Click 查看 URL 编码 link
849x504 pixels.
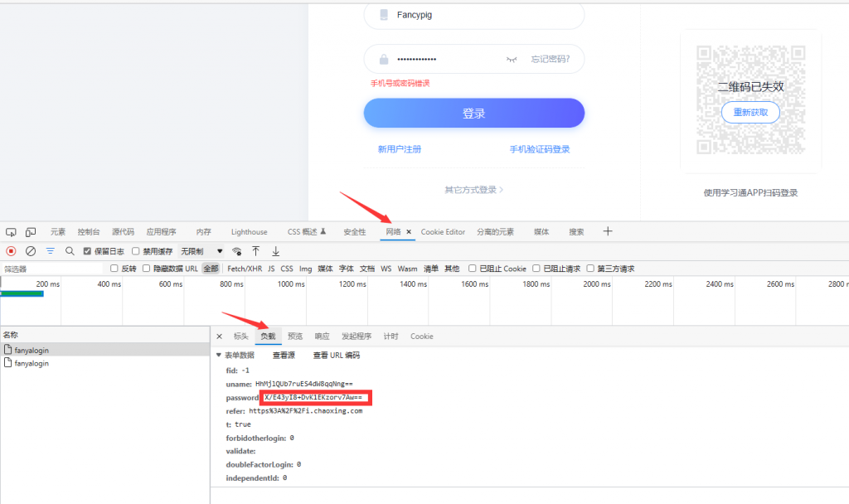point(337,355)
